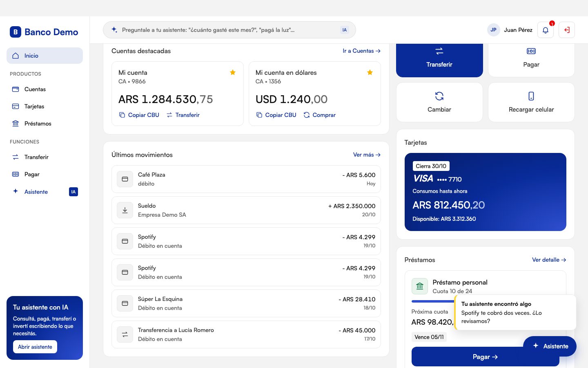Click the Súper La Esquina card icon
The width and height of the screenshot is (588, 368).
[125, 303]
